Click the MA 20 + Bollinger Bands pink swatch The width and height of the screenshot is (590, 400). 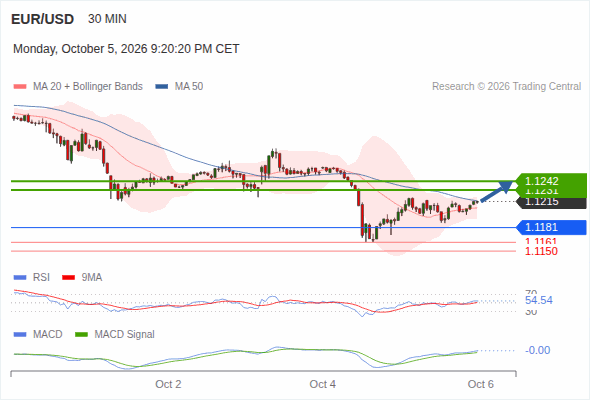click(x=20, y=87)
